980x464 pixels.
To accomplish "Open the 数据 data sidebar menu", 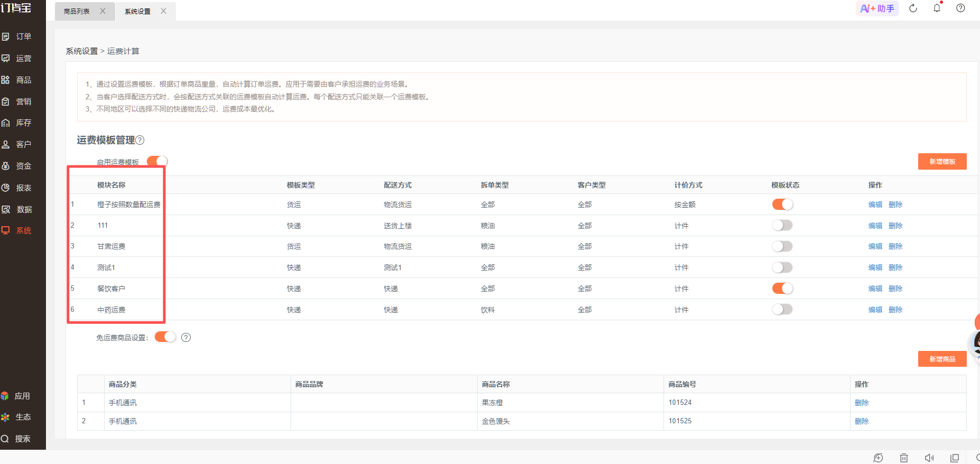I will pyautogui.click(x=17, y=209).
